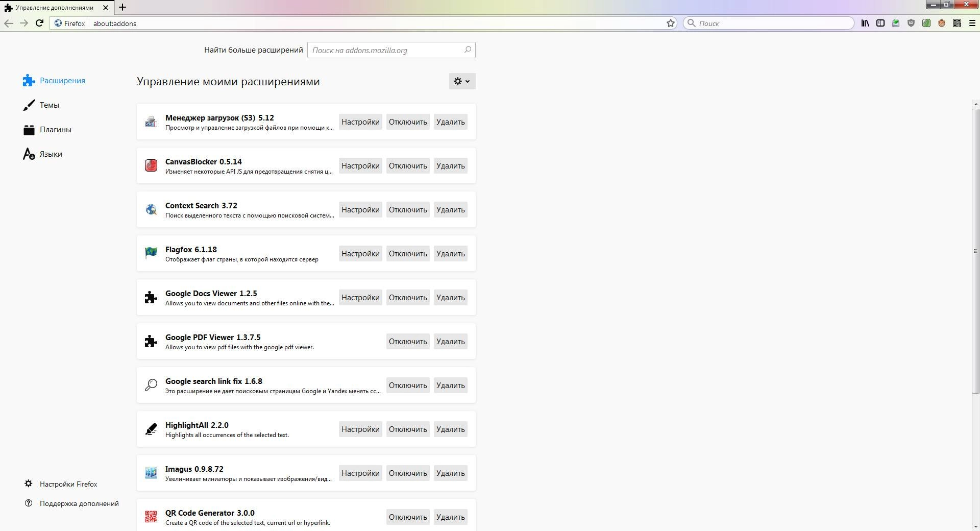Click the S3 Download Manager extension icon
The width and height of the screenshot is (980, 531).
click(151, 122)
